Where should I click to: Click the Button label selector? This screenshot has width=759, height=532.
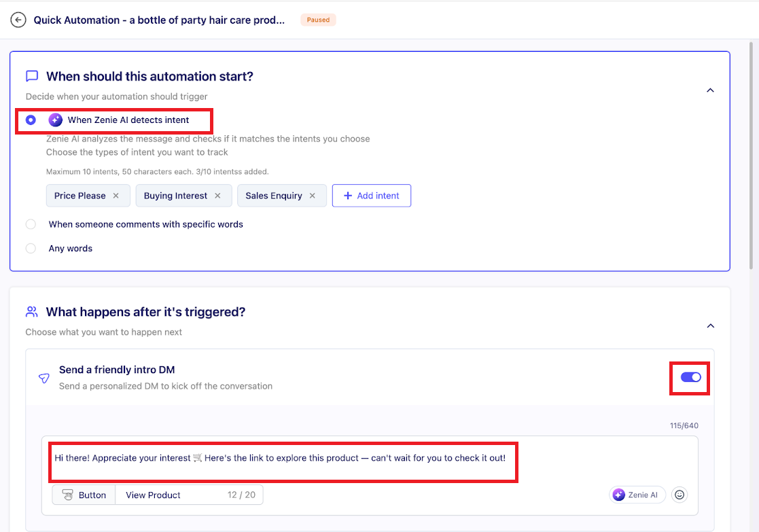[x=84, y=495]
